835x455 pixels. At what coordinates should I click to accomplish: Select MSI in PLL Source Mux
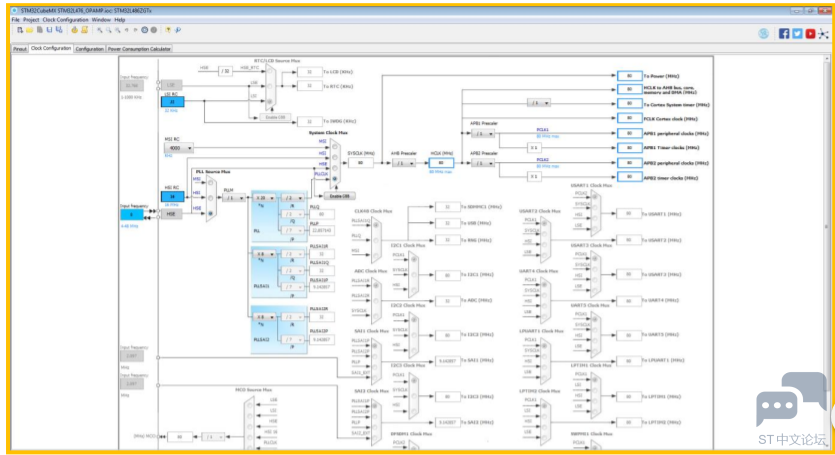click(x=211, y=183)
